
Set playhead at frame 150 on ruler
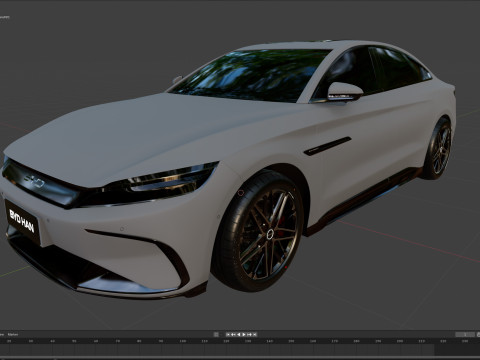[x=291, y=341]
